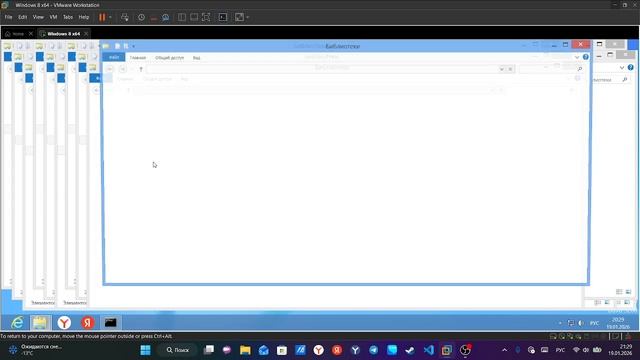The image size is (640, 360).
Task: Open Task View on host taskbar
Action: [x=209, y=350]
